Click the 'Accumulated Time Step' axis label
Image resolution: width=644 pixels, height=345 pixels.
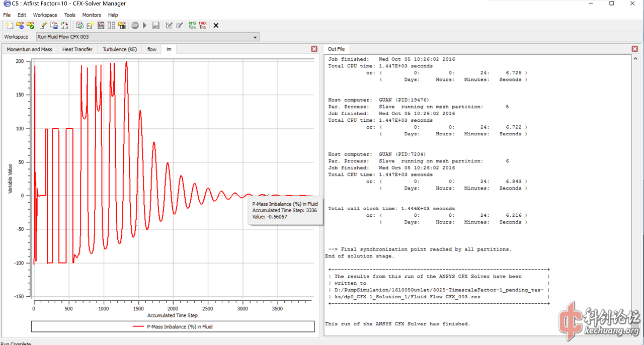[173, 315]
